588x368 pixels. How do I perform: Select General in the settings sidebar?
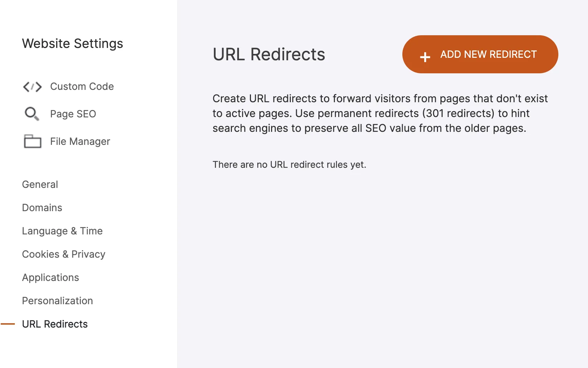[x=40, y=185]
